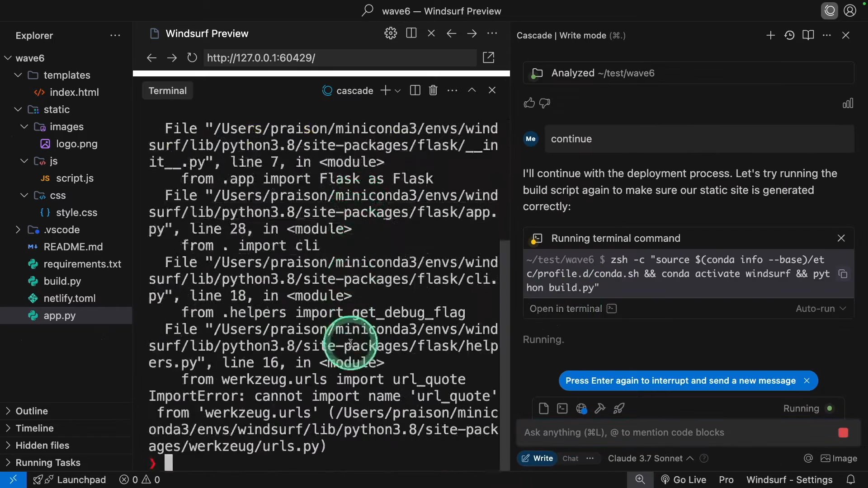Open notifications bell in status bar
Screen dimensions: 868x488
coord(850,480)
